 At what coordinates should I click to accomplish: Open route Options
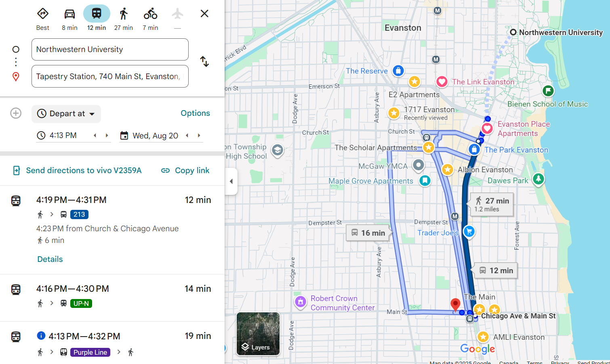(x=195, y=113)
